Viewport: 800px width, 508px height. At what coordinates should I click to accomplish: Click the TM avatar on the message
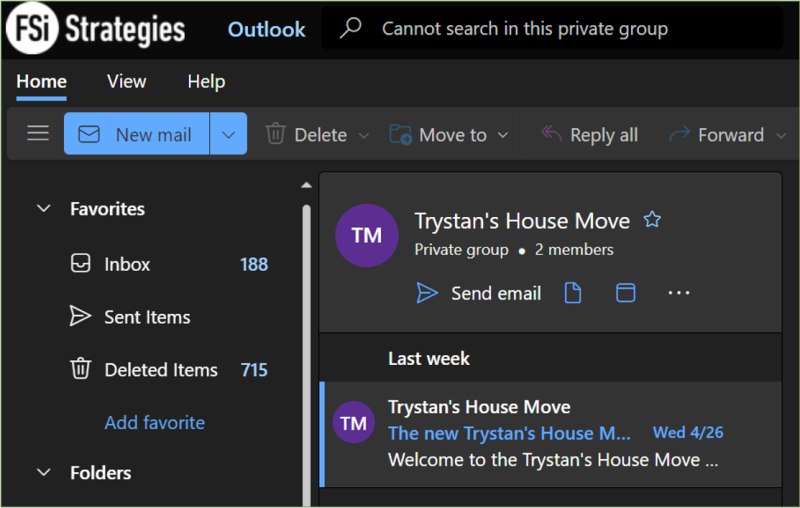point(354,422)
